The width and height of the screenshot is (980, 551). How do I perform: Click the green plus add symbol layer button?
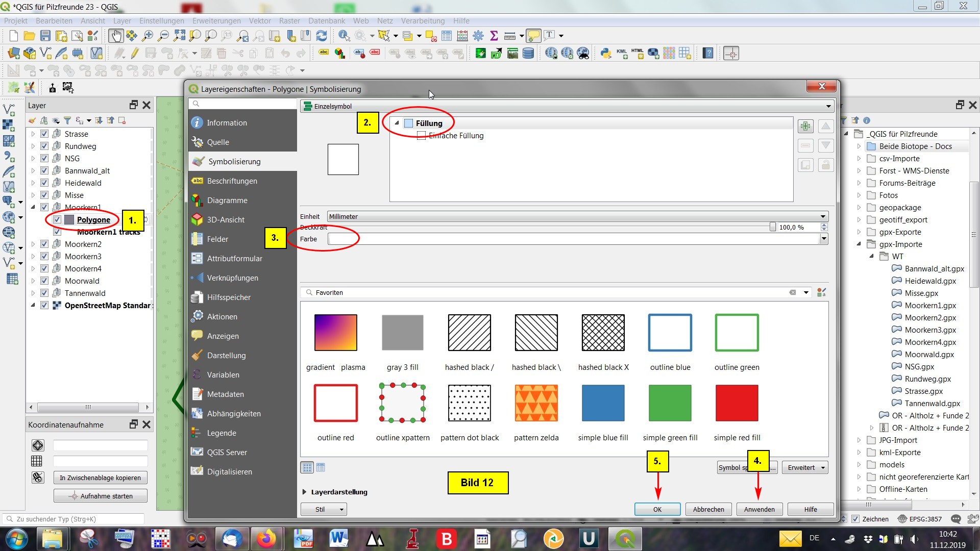pyautogui.click(x=805, y=126)
